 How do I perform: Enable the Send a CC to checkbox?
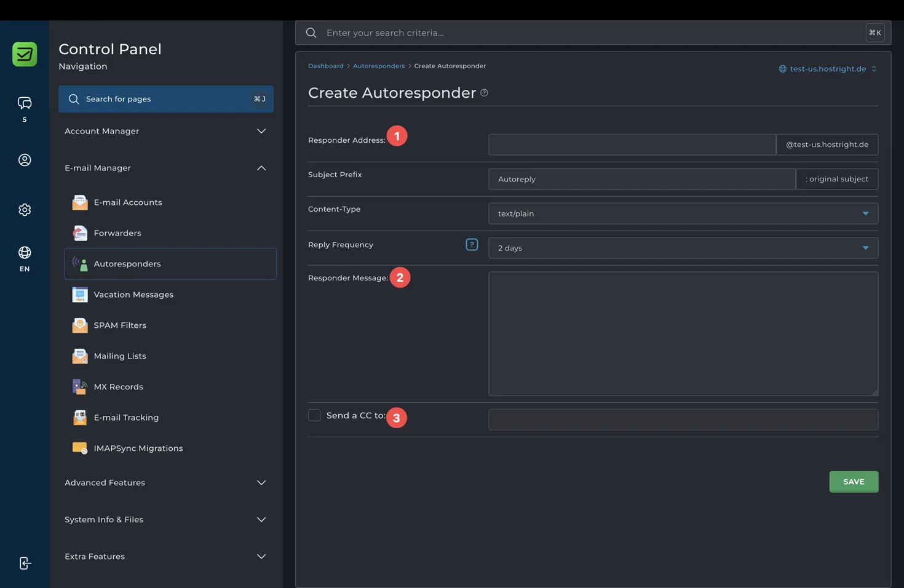pyautogui.click(x=314, y=415)
